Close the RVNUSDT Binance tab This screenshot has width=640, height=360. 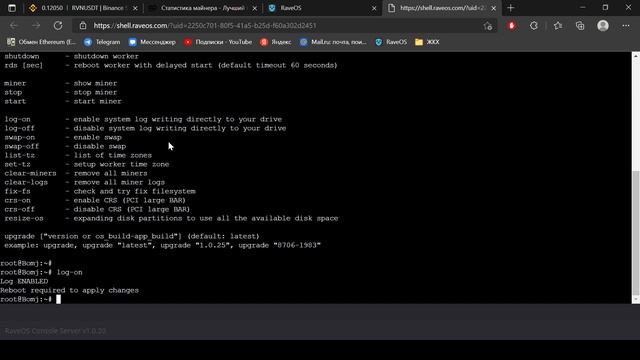pos(135,8)
